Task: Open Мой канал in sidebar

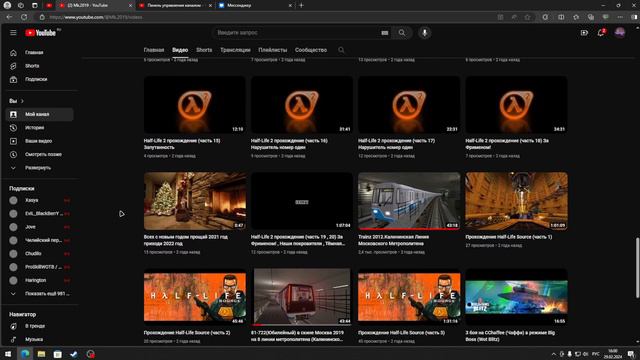Action: (x=39, y=114)
